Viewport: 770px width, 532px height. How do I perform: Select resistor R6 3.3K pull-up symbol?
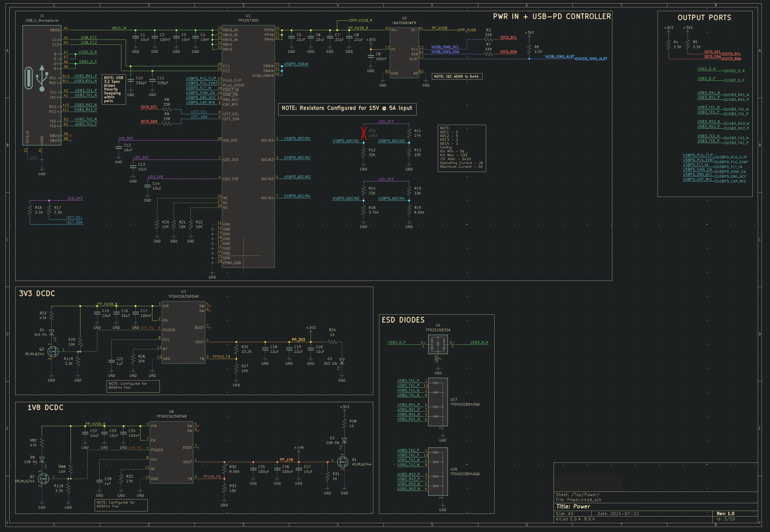(529, 49)
